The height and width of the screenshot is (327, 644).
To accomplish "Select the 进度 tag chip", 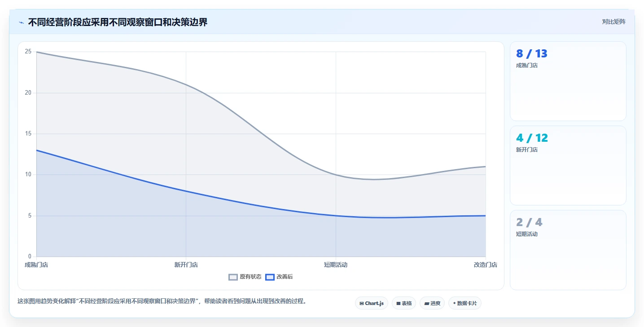I will pos(432,303).
